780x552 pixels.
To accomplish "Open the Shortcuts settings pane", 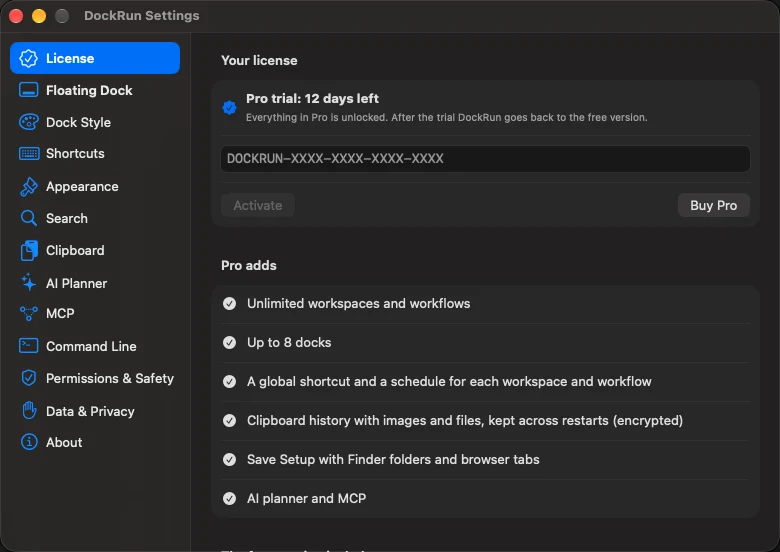I will click(95, 153).
